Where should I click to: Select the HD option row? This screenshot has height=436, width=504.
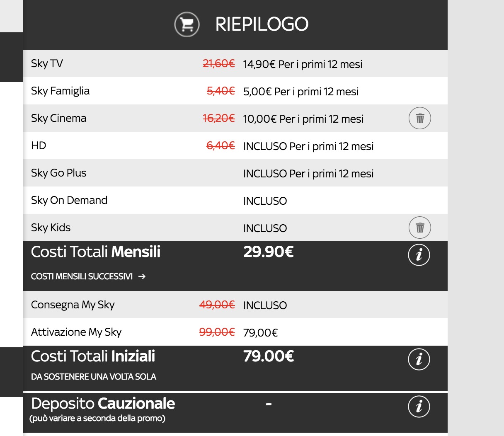(39, 145)
